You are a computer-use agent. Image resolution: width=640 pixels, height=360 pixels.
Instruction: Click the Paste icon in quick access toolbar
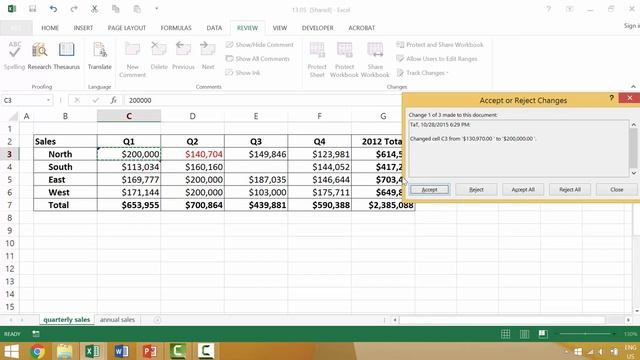point(137,9)
